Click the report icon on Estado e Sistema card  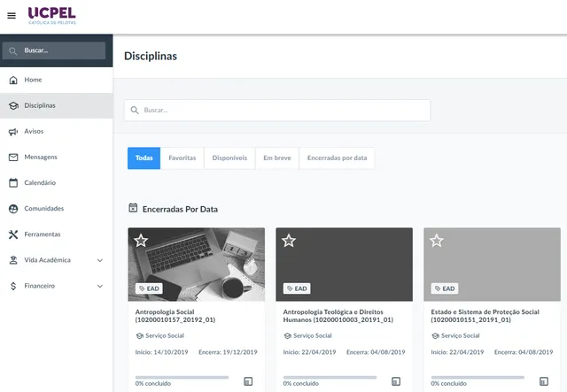[544, 381]
